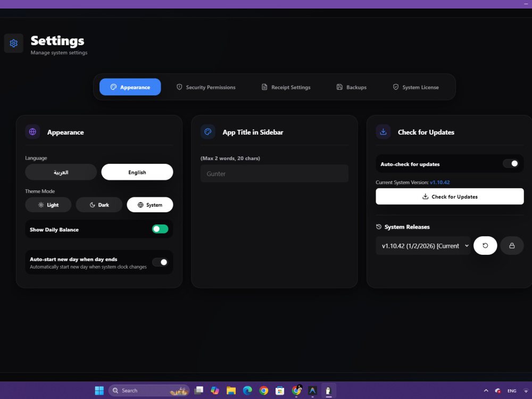Open the System Releases version dropdown

(423, 246)
